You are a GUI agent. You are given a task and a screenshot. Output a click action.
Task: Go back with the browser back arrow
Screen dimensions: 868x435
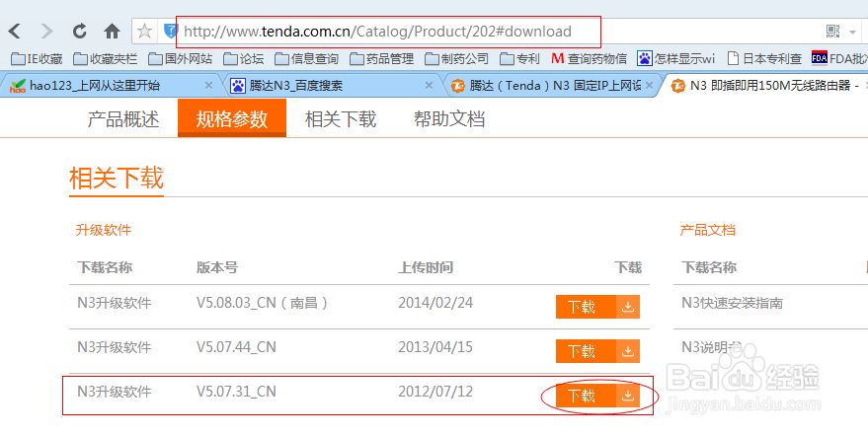[15, 32]
